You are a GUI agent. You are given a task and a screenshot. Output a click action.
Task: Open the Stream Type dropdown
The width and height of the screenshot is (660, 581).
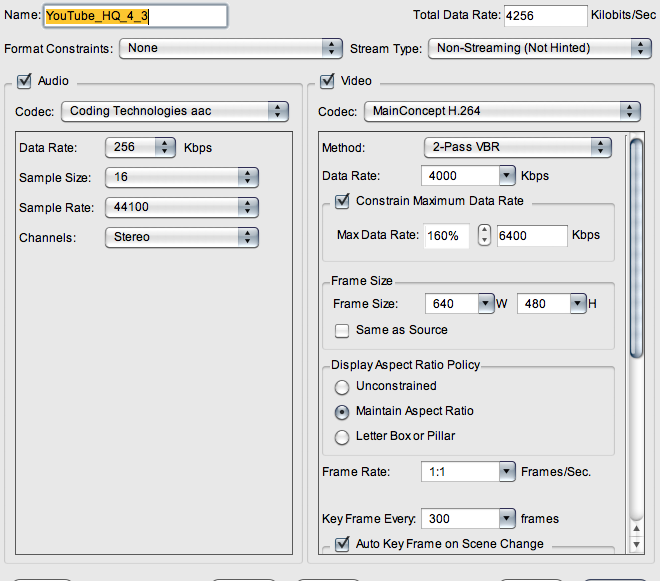click(539, 48)
